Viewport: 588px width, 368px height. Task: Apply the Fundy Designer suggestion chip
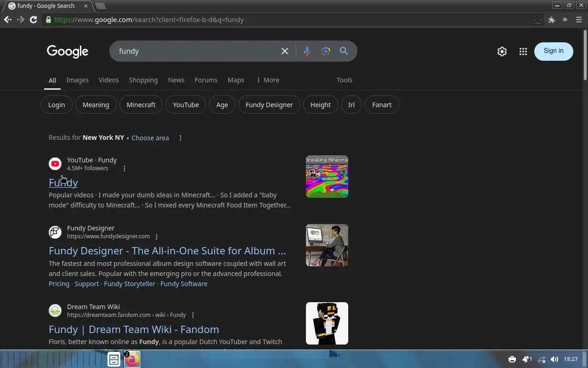pos(269,105)
